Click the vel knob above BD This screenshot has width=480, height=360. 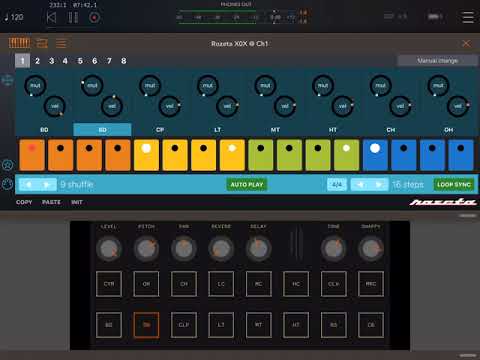pyautogui.click(x=54, y=106)
